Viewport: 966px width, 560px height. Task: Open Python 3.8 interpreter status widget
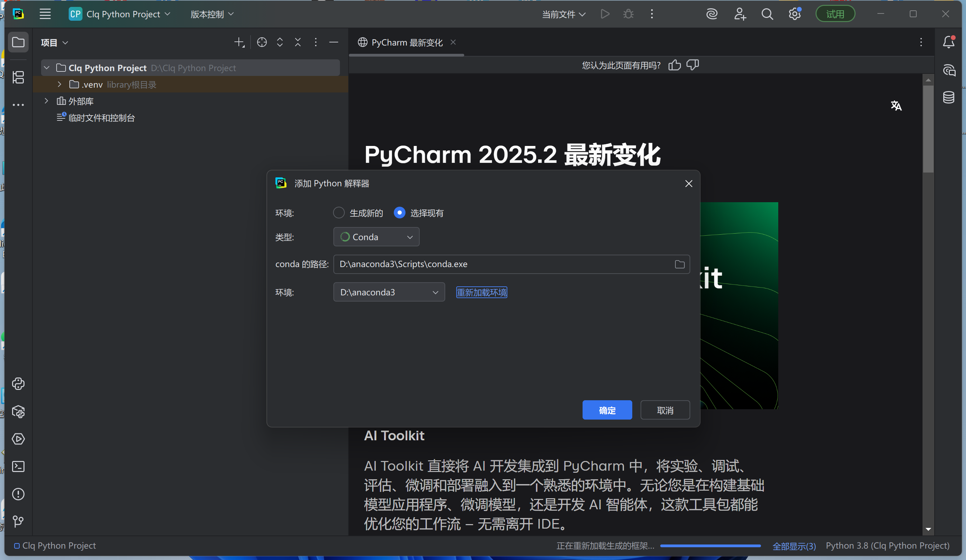tap(887, 546)
